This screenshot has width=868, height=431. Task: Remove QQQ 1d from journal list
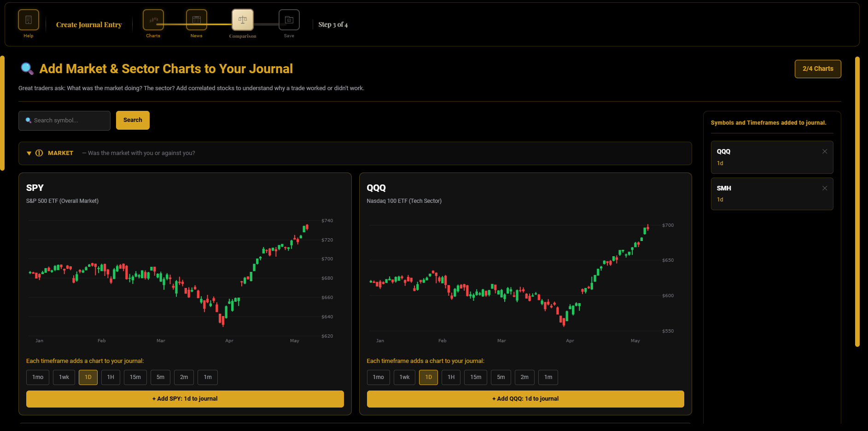(825, 151)
